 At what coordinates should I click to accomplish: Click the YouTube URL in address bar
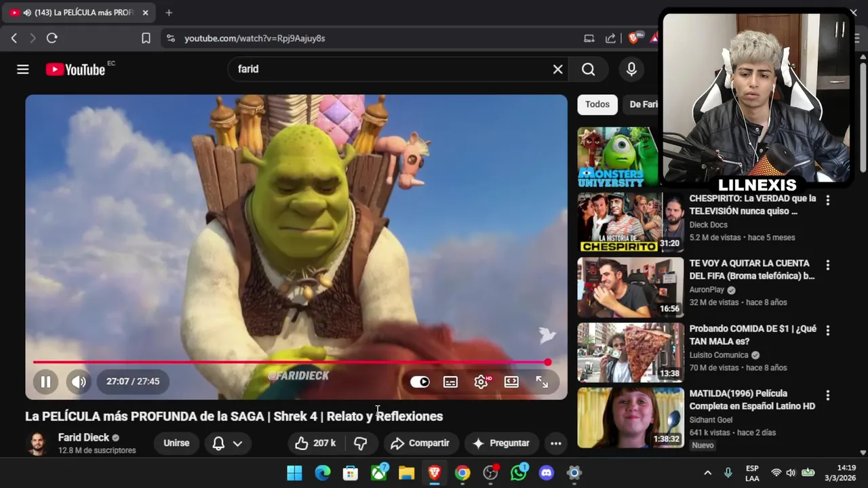coord(255,39)
